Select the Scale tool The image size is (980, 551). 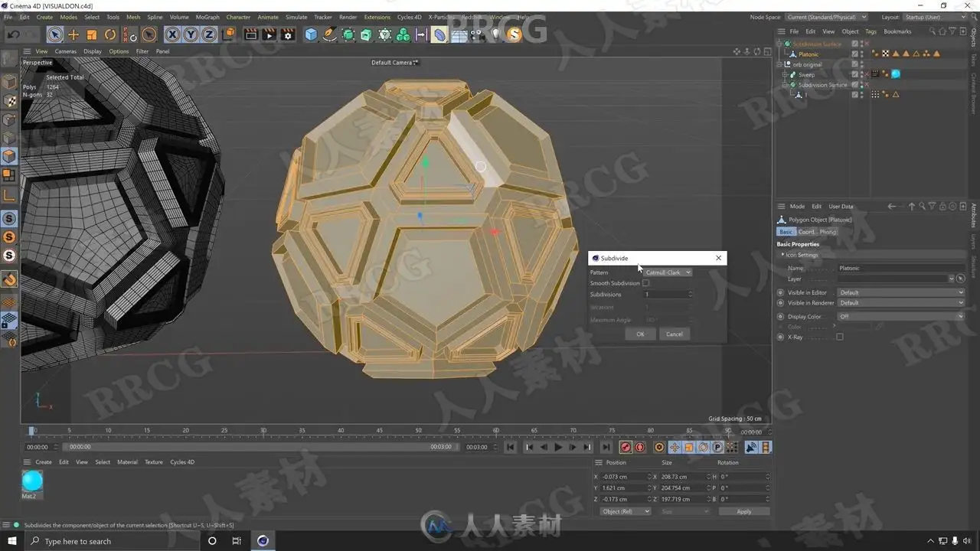pos(92,34)
